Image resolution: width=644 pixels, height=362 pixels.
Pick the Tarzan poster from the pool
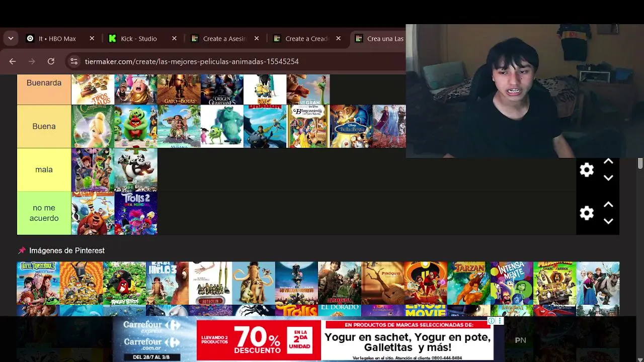pyautogui.click(x=468, y=283)
